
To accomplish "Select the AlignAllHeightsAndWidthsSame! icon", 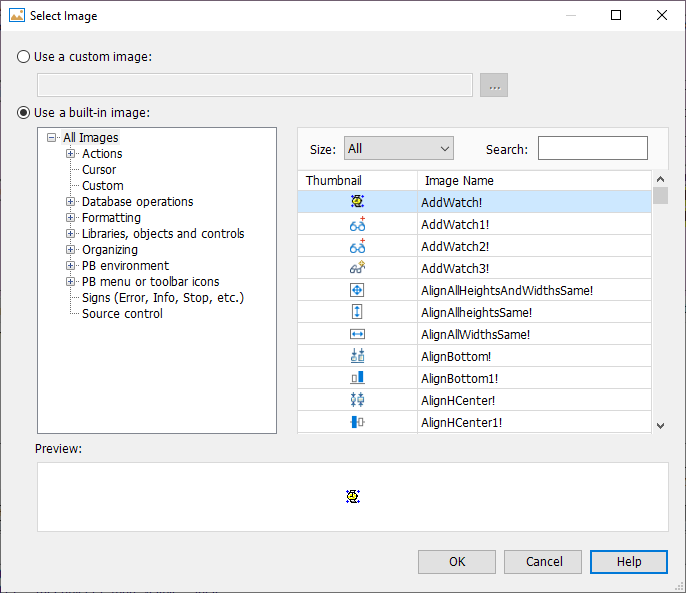I will coord(357,290).
